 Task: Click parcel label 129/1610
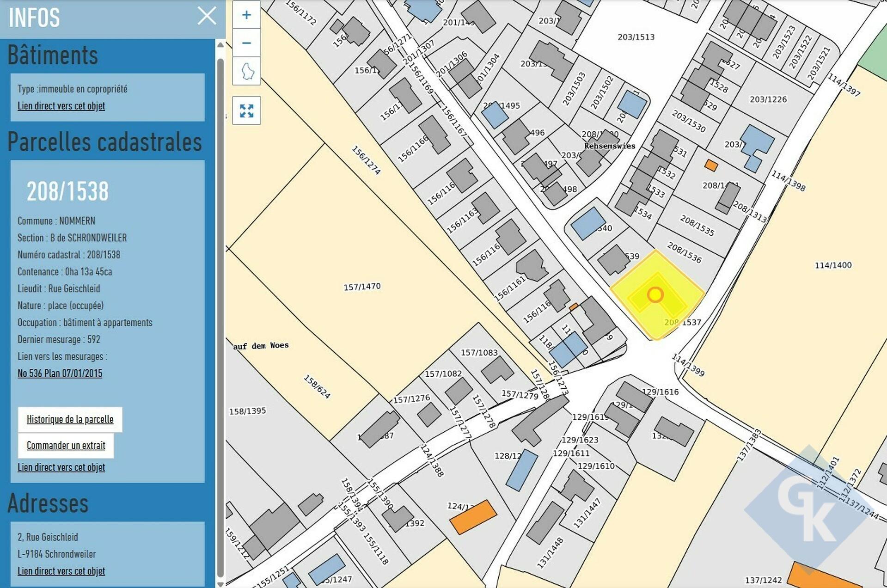point(596,466)
